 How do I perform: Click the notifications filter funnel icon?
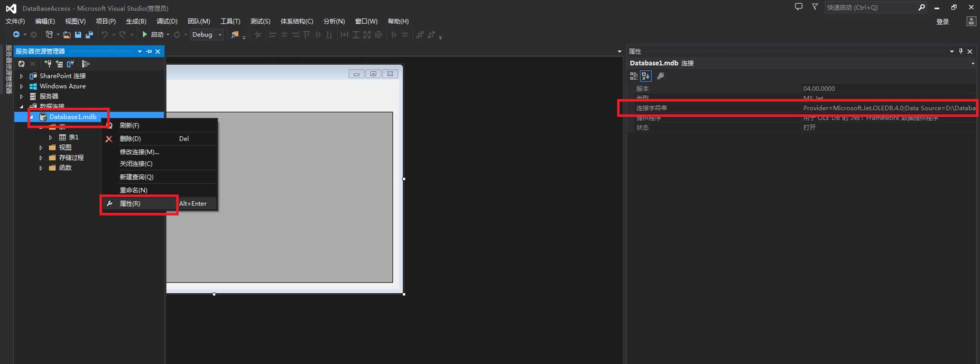(x=815, y=7)
